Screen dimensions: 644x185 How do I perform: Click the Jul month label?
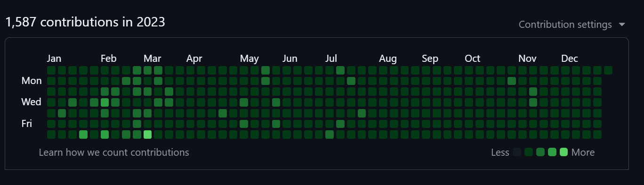(x=331, y=59)
